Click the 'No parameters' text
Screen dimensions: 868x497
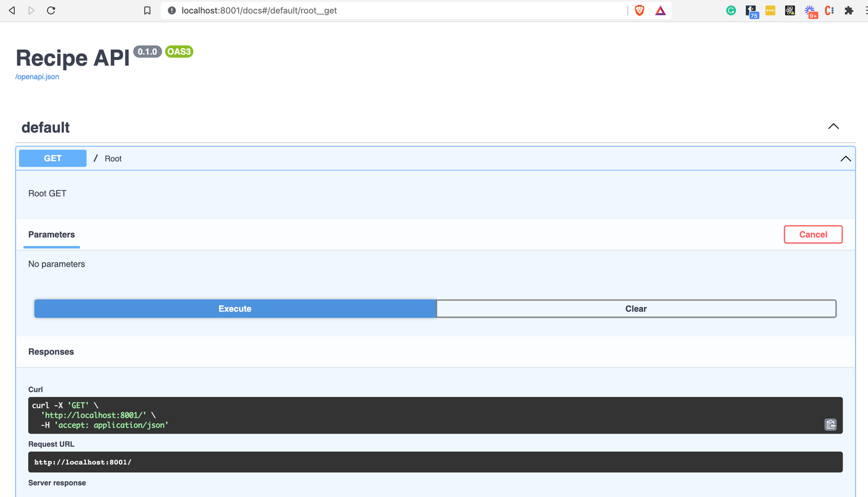pos(56,264)
